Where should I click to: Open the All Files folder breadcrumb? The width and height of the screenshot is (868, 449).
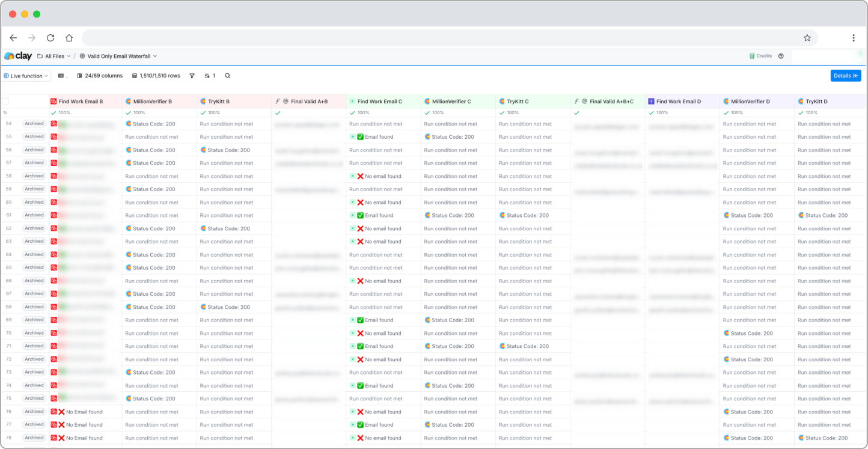54,56
